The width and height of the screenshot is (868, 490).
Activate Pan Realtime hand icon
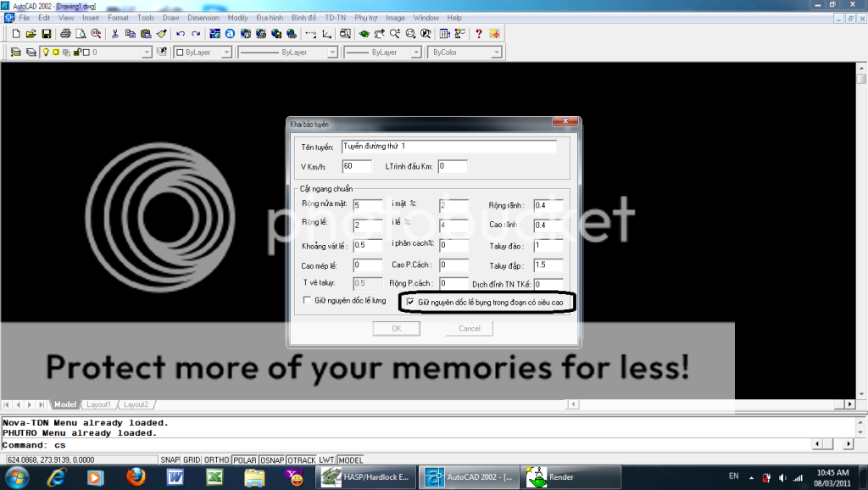379,34
